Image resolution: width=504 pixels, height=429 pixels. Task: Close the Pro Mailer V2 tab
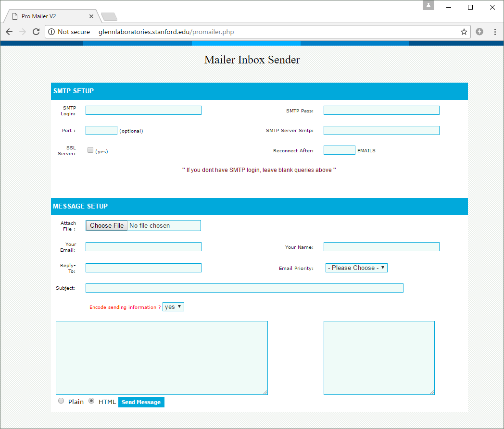(x=91, y=16)
